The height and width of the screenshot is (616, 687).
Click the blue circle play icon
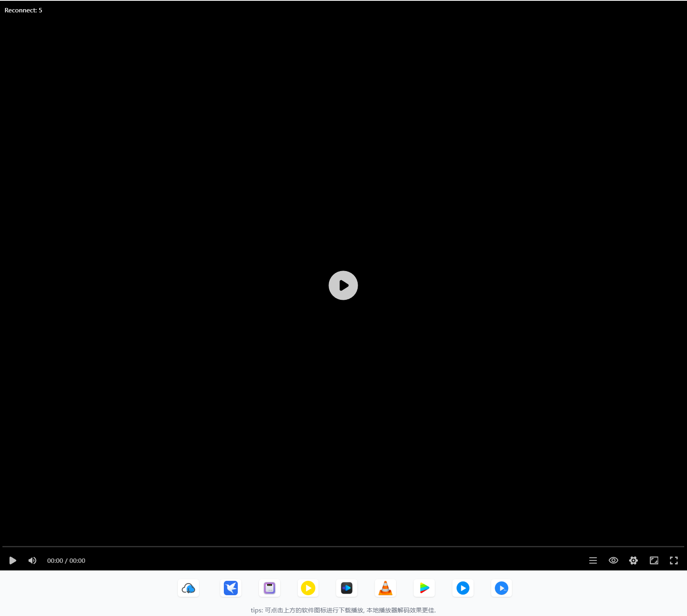click(463, 588)
